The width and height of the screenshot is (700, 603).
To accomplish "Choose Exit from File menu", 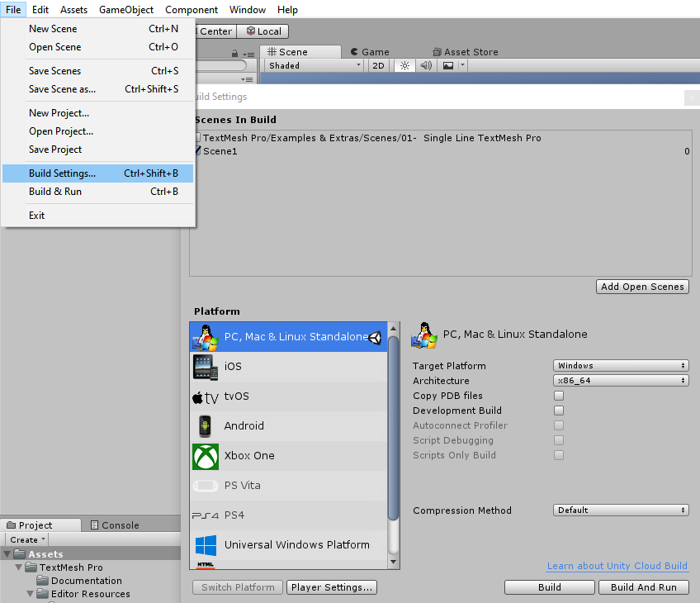I will (97, 216).
